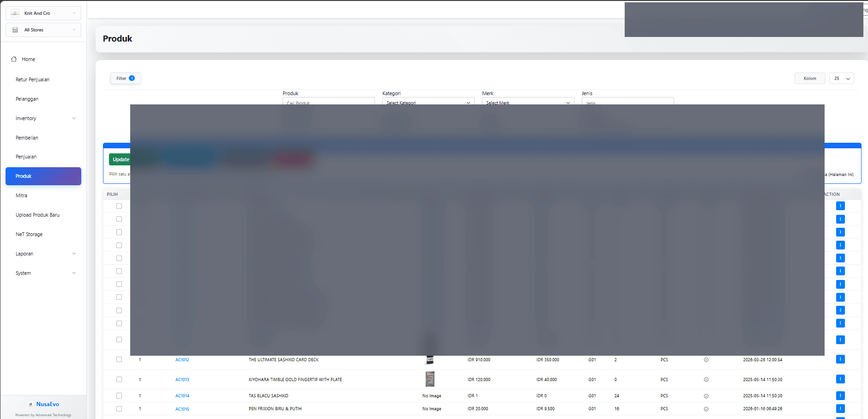Click inside the Cari Produk search field
Viewport: 868px width, 419px height.
coord(328,101)
